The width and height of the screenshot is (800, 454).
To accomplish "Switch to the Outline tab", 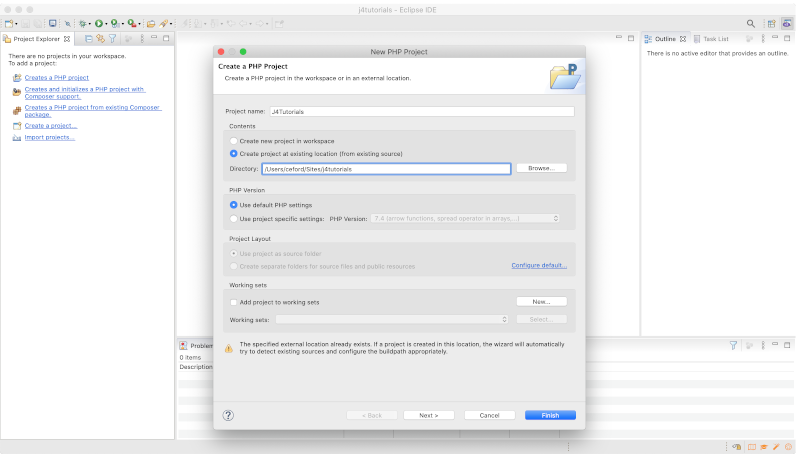I will coord(665,39).
